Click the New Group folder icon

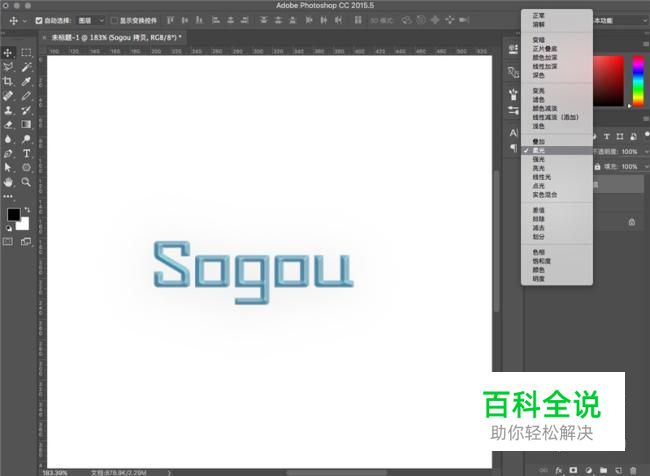(603, 470)
